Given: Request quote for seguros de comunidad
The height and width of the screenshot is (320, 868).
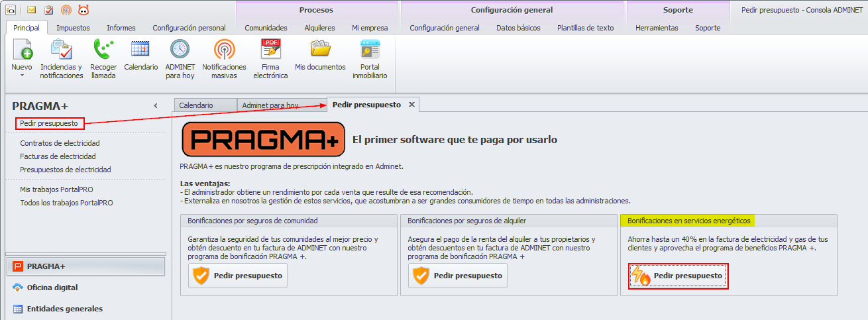Looking at the screenshot, I should coord(238,276).
